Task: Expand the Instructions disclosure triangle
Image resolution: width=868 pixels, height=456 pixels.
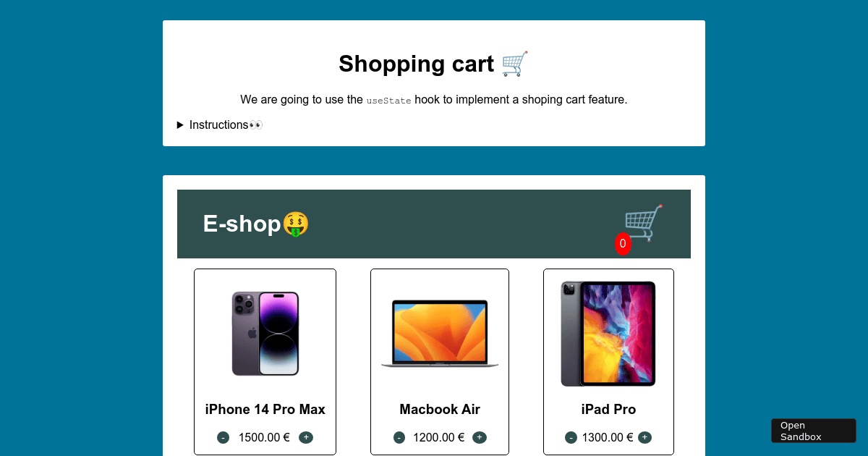Action: tap(180, 125)
